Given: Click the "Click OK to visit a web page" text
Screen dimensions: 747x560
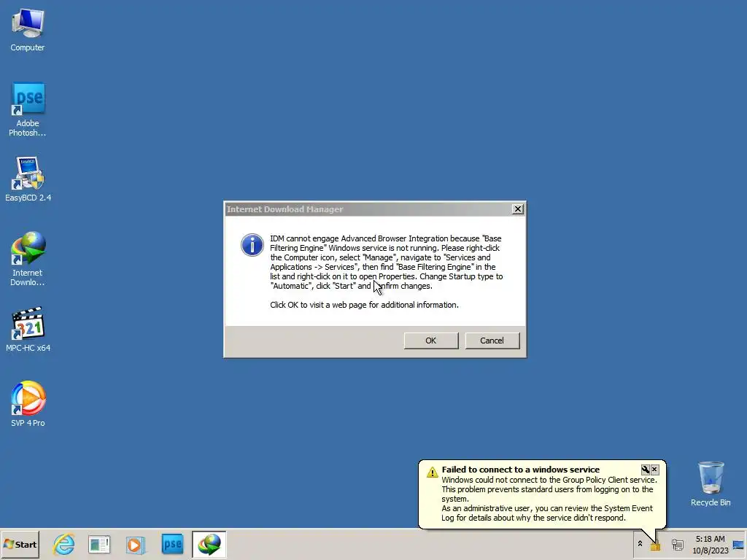Looking at the screenshot, I should (x=365, y=305).
